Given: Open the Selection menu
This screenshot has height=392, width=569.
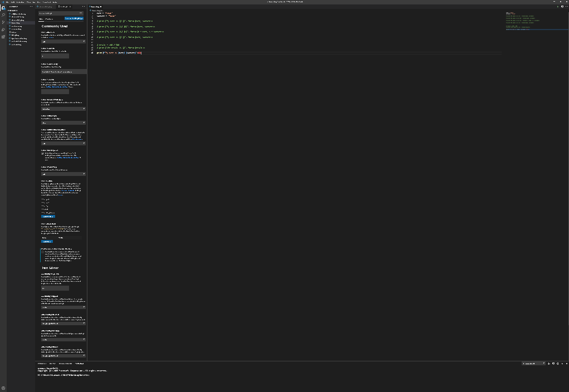Looking at the screenshot, I should click(x=20, y=2).
